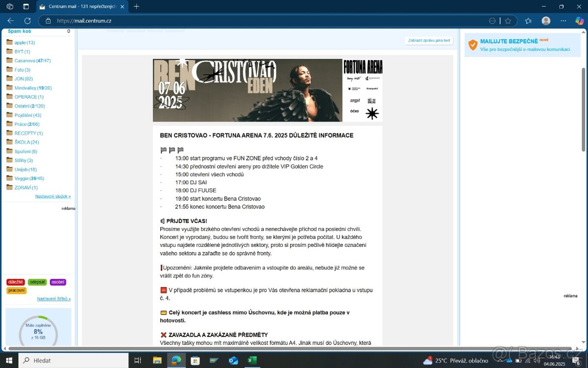The height and width of the screenshot is (368, 588).
Task: Open the Windows notification center
Action: pyautogui.click(x=578, y=361)
